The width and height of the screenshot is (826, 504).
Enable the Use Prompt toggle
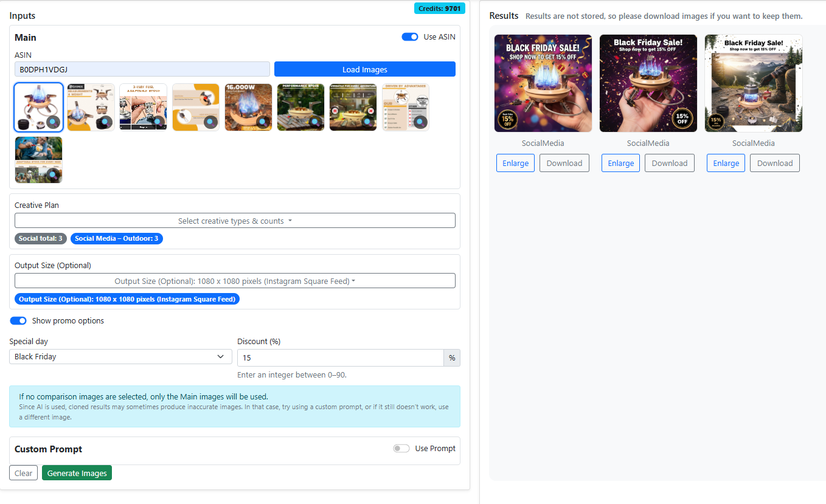coord(401,449)
